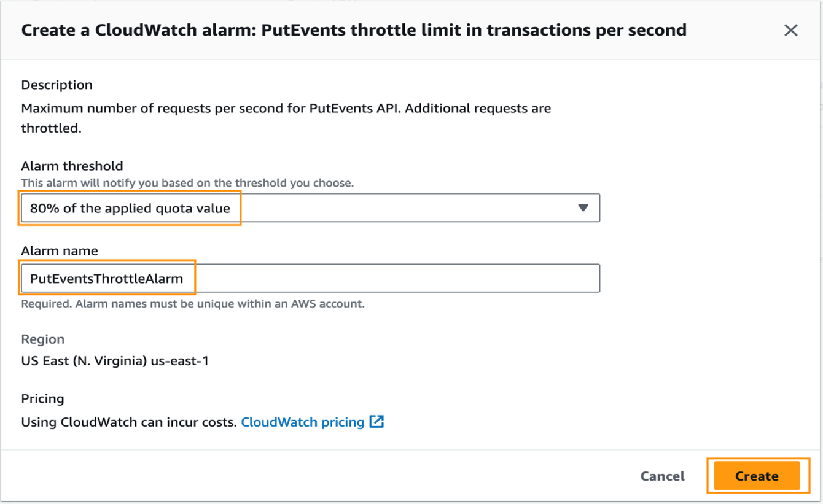Open the Alarm threshold dropdown
823x504 pixels.
tap(310, 208)
